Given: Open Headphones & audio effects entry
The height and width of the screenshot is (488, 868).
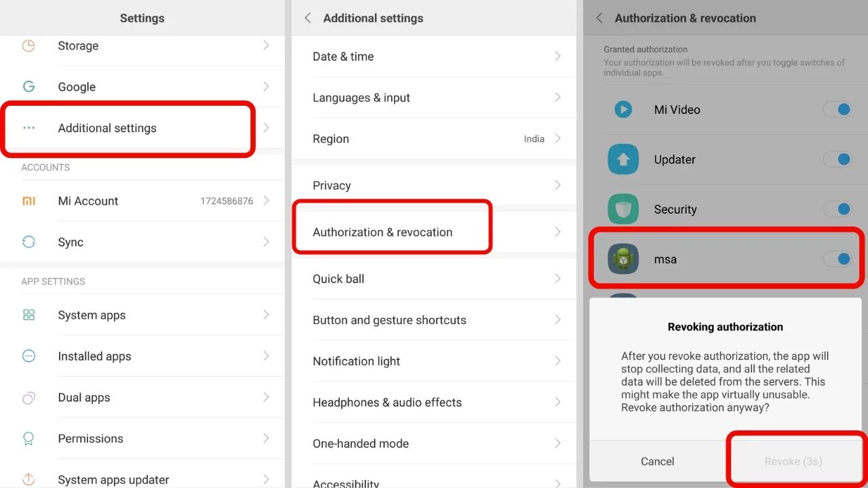Looking at the screenshot, I should [x=434, y=402].
